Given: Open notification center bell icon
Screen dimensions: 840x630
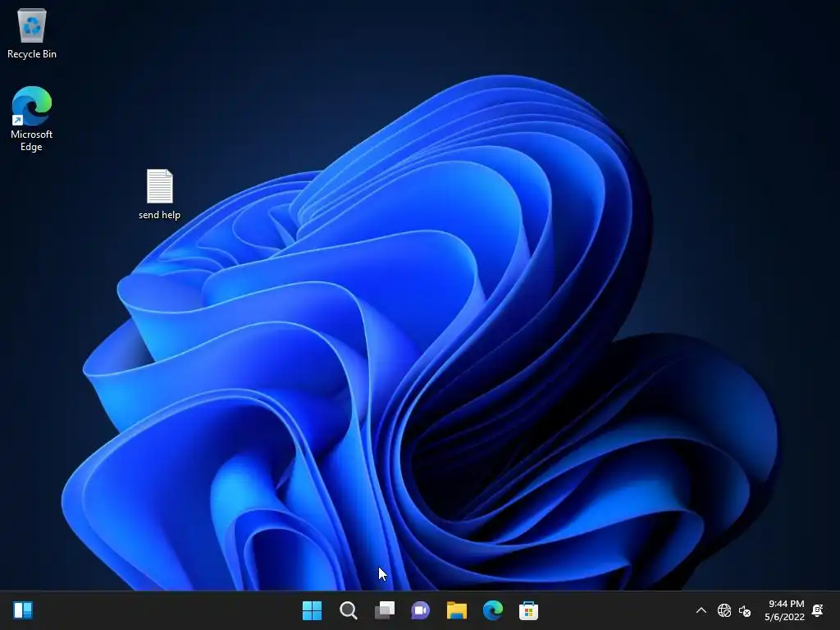Looking at the screenshot, I should click(x=818, y=610).
